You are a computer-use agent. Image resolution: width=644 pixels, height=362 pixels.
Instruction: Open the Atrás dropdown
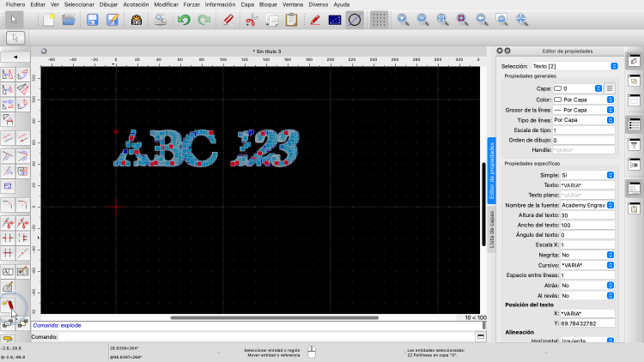click(x=587, y=286)
